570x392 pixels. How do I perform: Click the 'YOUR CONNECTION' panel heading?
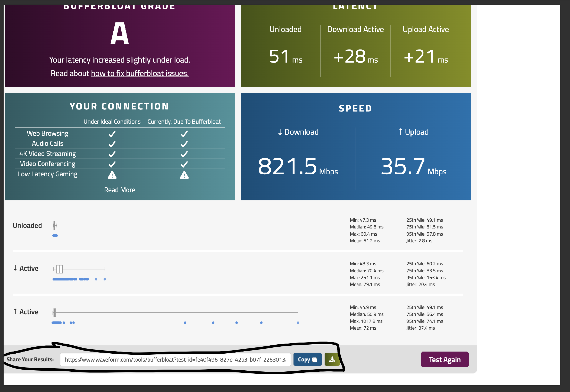pos(119,106)
